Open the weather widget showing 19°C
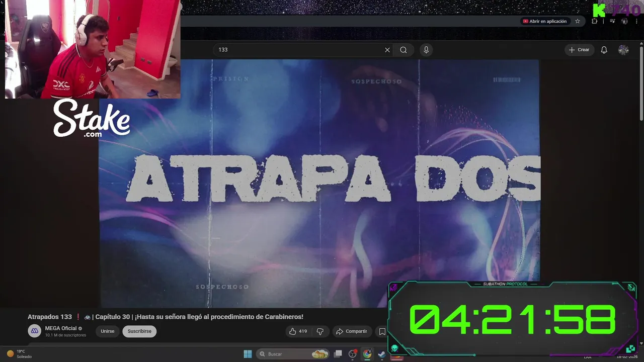 19,354
